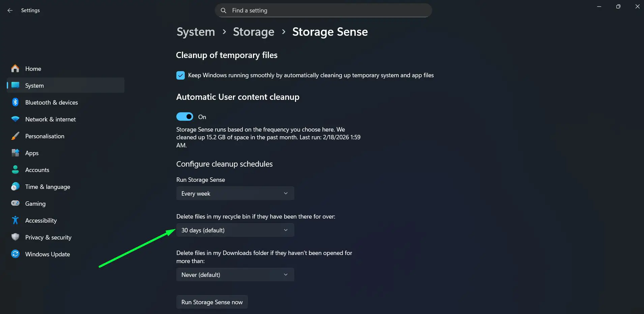The image size is (644, 314).
Task: Open the Run Storage Sense frequency dropdown
Action: pos(235,193)
